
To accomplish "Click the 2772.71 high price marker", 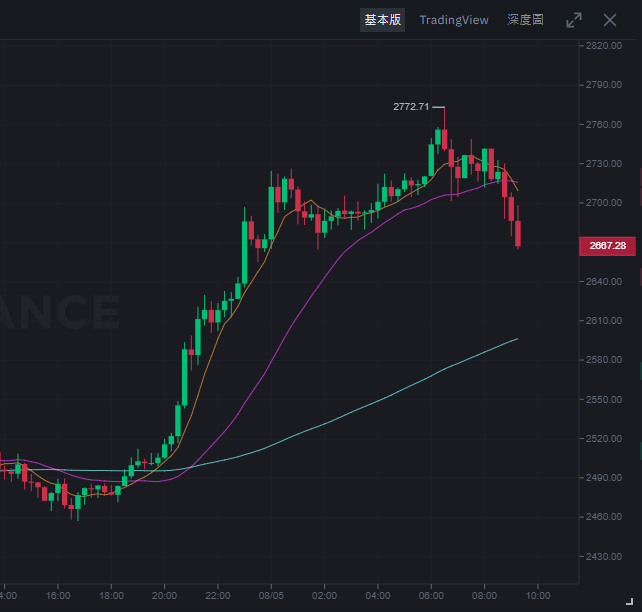I will 411,107.
